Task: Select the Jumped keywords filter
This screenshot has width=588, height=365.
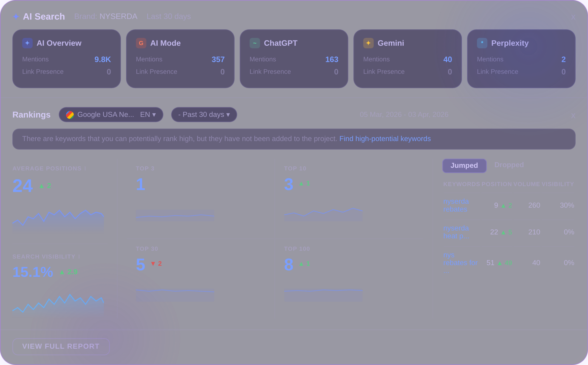Action: tap(464, 166)
